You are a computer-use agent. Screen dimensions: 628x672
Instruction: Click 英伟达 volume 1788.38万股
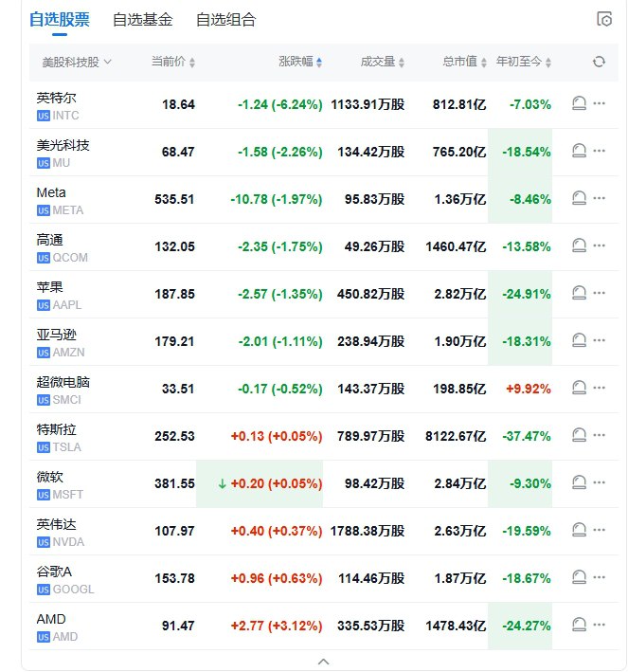[368, 531]
